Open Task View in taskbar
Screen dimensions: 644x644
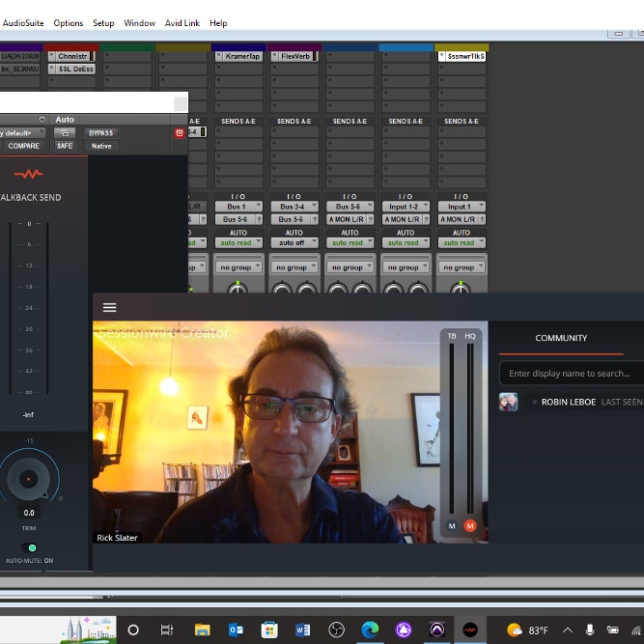167,630
